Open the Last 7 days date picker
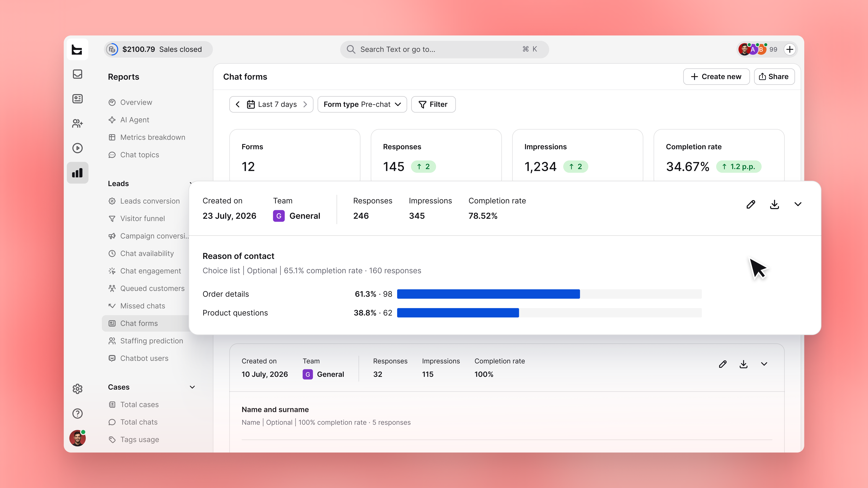The height and width of the screenshot is (488, 868). pyautogui.click(x=272, y=104)
